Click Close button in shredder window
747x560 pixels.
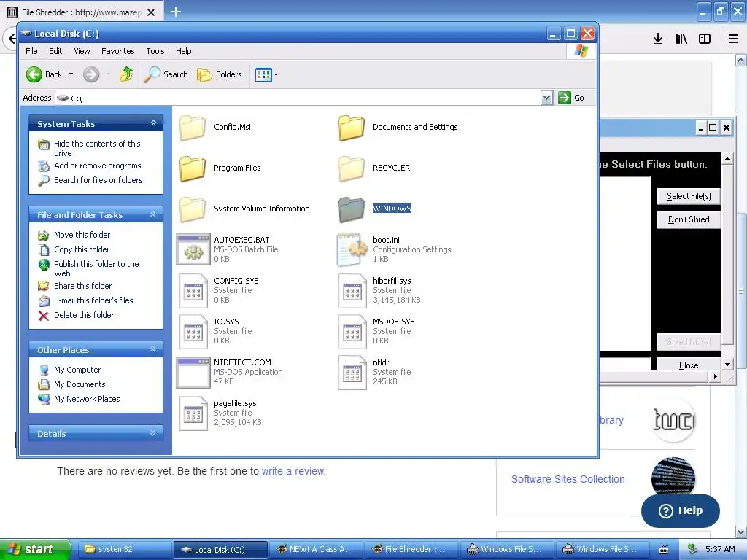[689, 365]
